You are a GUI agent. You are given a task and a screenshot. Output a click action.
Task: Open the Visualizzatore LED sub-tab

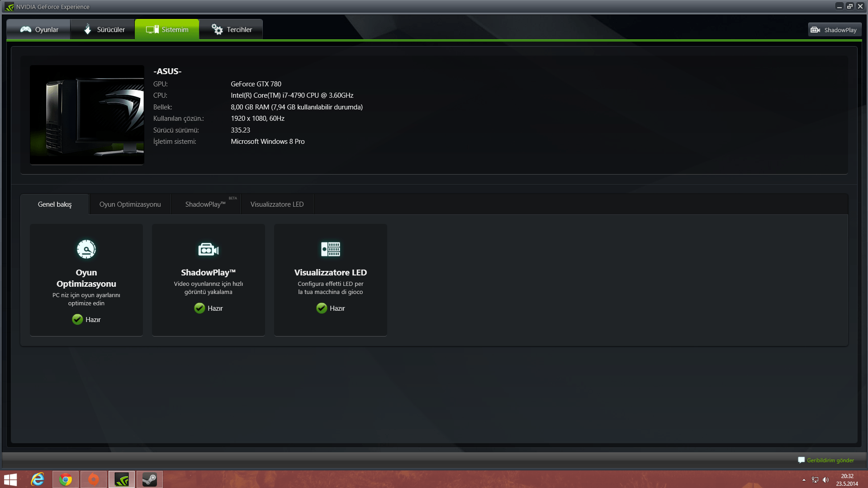click(x=277, y=204)
